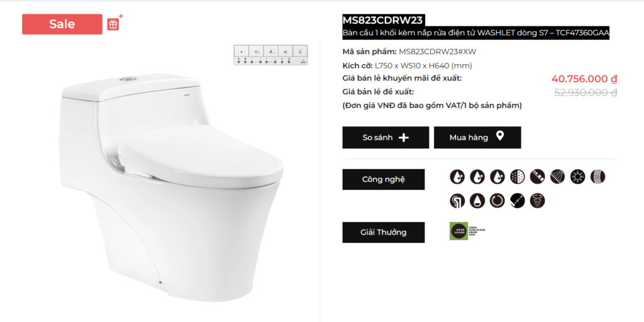Click the wand nozzle spray icon
The width and height of the screenshot is (644, 322).
pyautogui.click(x=518, y=201)
